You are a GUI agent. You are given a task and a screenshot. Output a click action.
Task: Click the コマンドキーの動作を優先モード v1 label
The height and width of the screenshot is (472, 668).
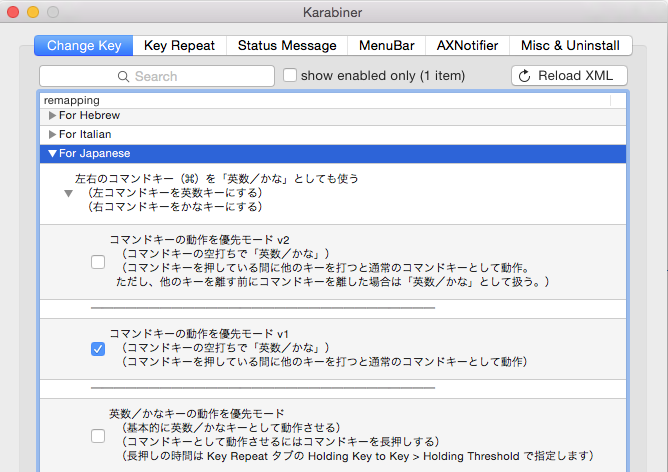(199, 334)
